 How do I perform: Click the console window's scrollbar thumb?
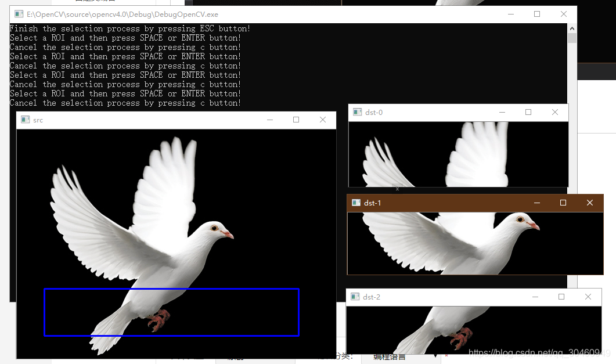[572, 38]
